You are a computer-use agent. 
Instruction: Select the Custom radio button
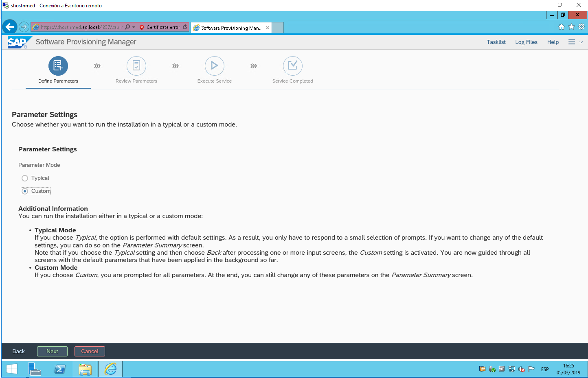click(x=25, y=191)
